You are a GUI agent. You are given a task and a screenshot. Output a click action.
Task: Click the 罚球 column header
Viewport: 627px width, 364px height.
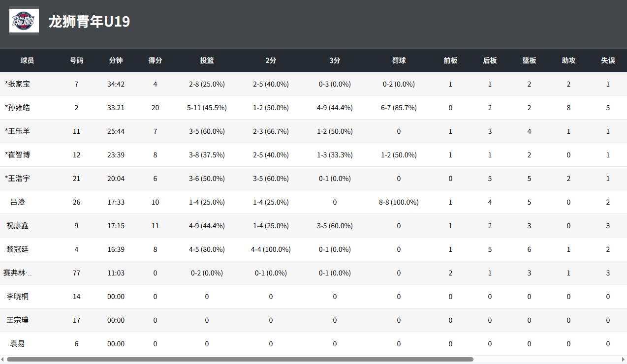(x=399, y=61)
